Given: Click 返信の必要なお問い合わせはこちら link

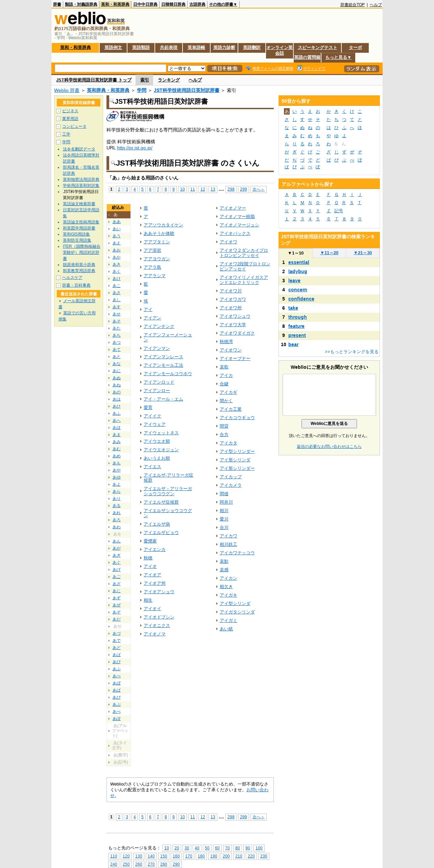Looking at the screenshot, I should point(329,447).
